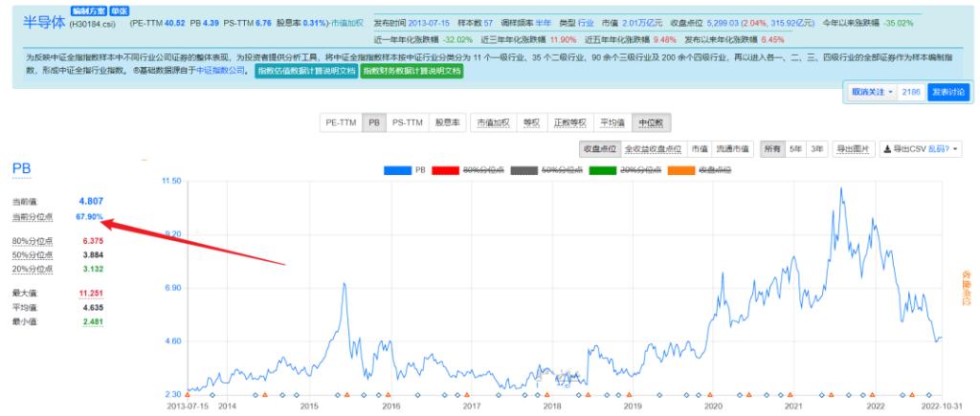
Task: Open the dropdown caret next to 导出CSV
Action: tap(955, 149)
